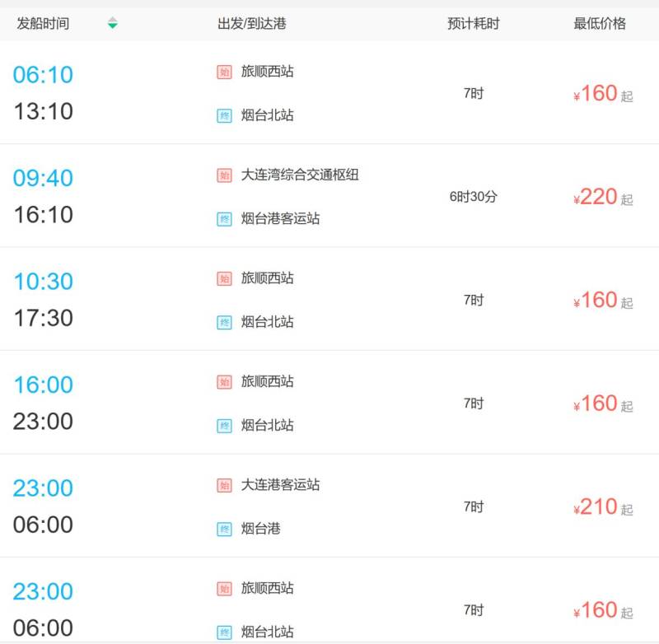Click the 出发/到达港 column header

252,23
